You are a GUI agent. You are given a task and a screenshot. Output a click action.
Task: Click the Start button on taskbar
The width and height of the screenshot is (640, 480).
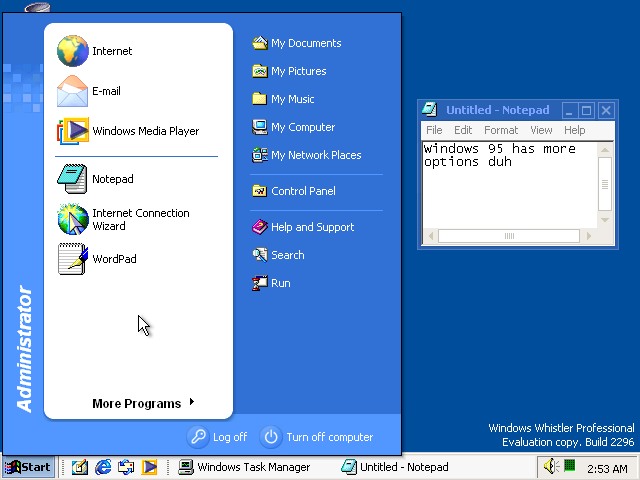pos(28,467)
